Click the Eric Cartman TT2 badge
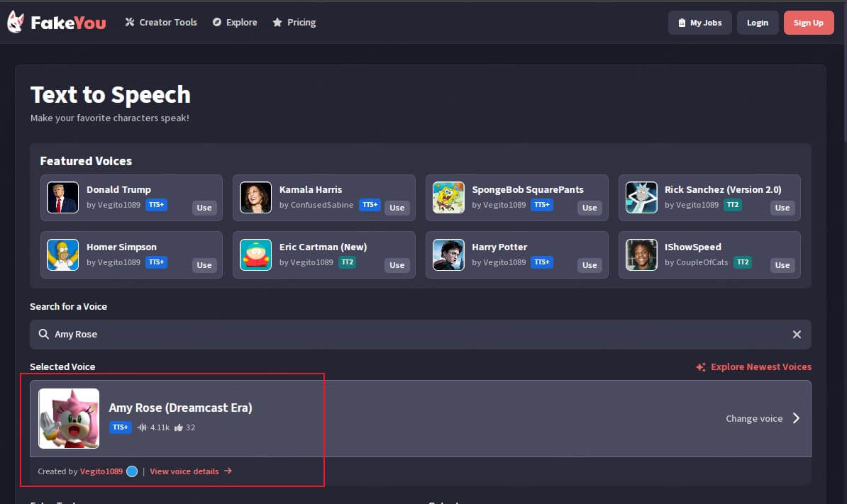Image resolution: width=847 pixels, height=504 pixels. (348, 262)
